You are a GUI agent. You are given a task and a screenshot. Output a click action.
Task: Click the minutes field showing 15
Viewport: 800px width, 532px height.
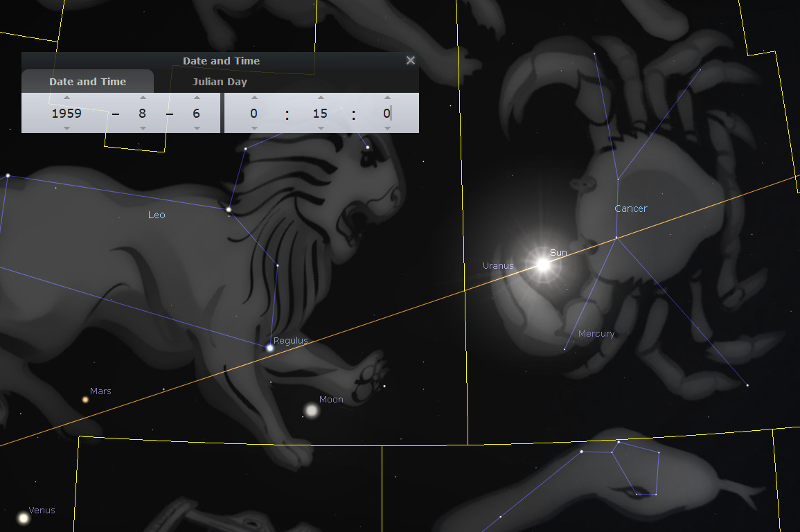[x=320, y=113]
